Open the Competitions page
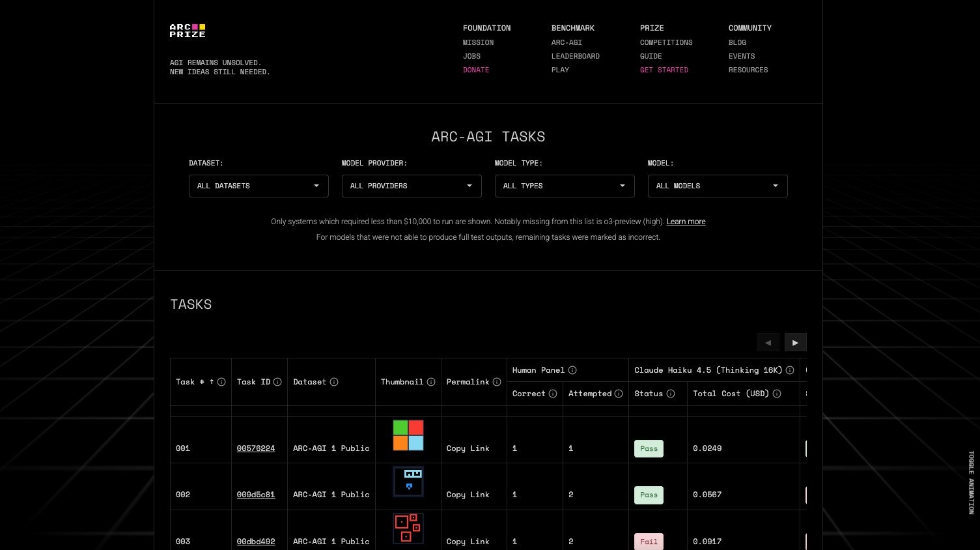The image size is (980, 550). [666, 42]
